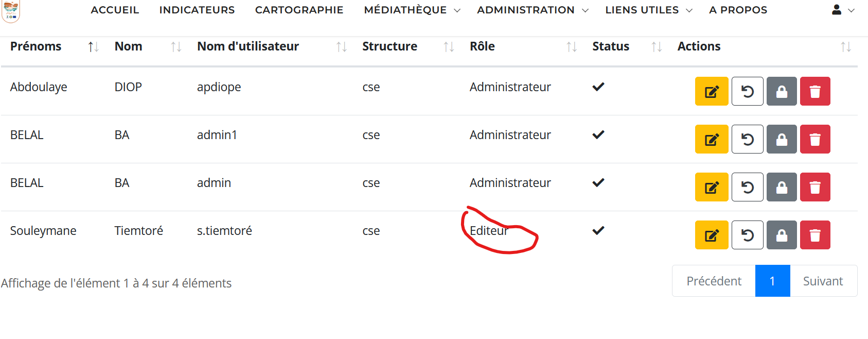Click reset arrow icon in Souleymane row

(x=748, y=235)
